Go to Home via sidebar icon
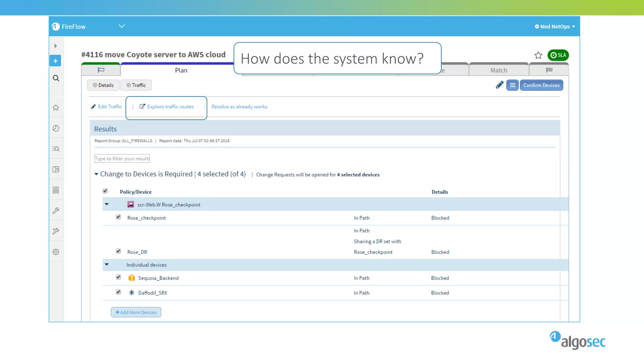The width and height of the screenshot is (644, 362). (x=56, y=108)
